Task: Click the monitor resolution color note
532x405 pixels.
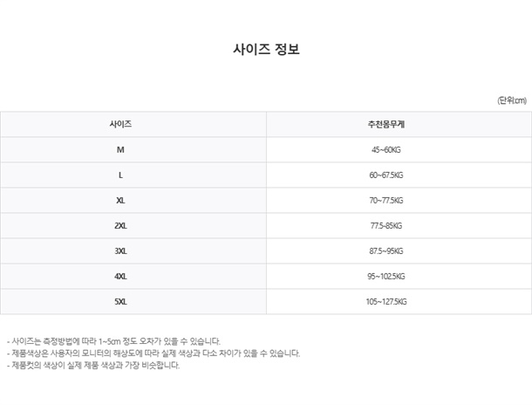Action: click(153, 354)
